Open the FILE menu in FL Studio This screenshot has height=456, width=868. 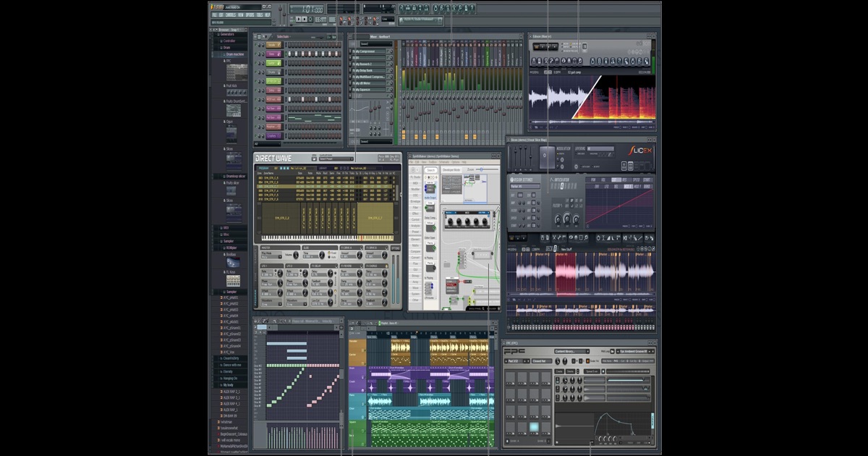tap(215, 14)
